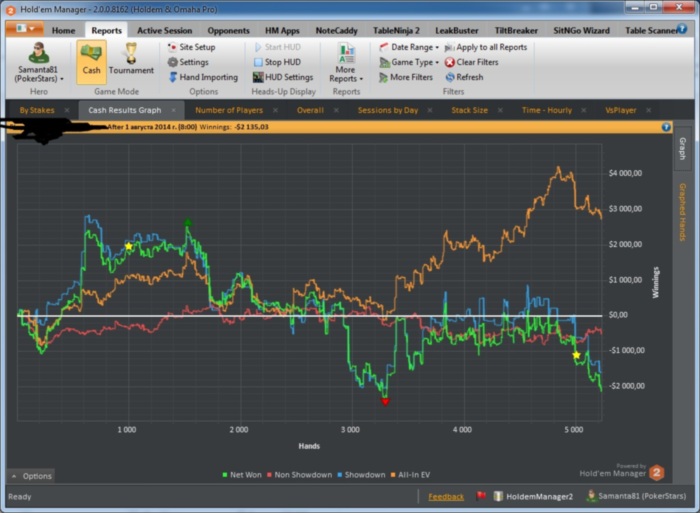Click the info icon on the orange bar

[666, 127]
